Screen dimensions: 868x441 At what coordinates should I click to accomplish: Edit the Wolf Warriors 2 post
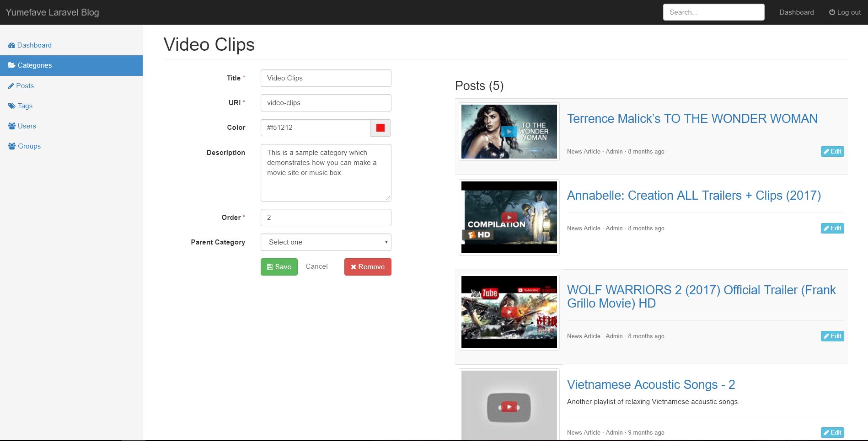tap(832, 336)
